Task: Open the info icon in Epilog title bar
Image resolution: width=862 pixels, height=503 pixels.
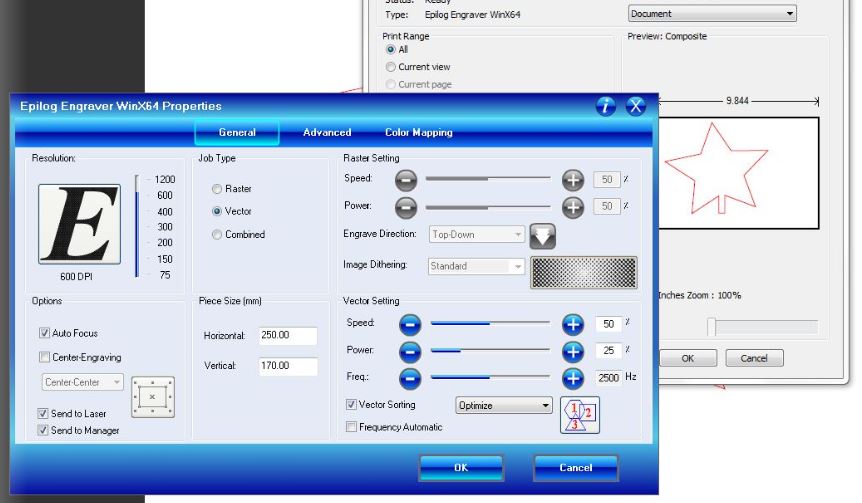Action: click(x=606, y=106)
